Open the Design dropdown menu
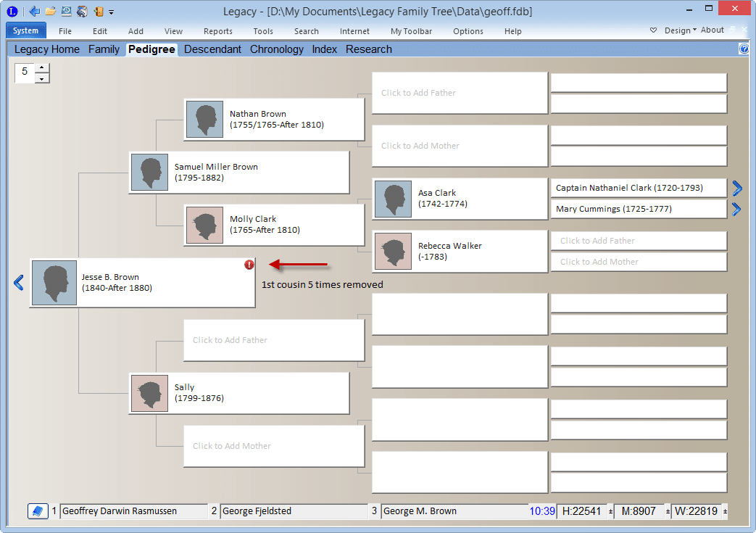This screenshot has width=756, height=533. [681, 30]
